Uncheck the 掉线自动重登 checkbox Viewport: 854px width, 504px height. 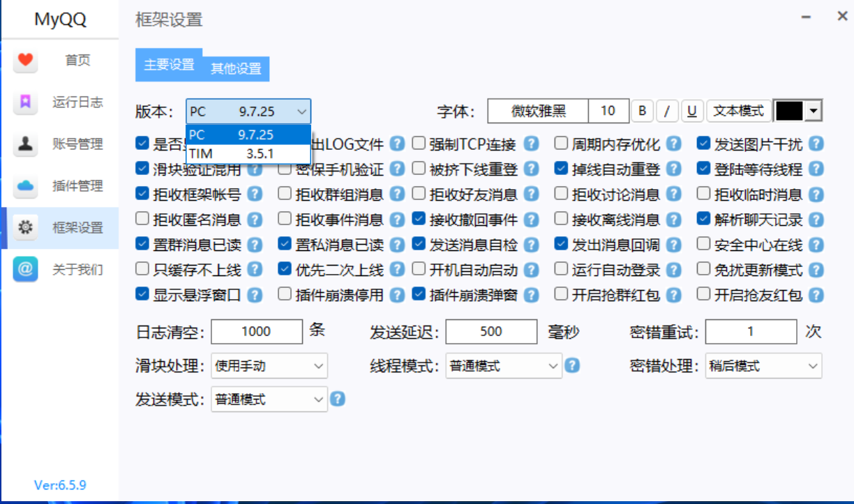click(562, 169)
